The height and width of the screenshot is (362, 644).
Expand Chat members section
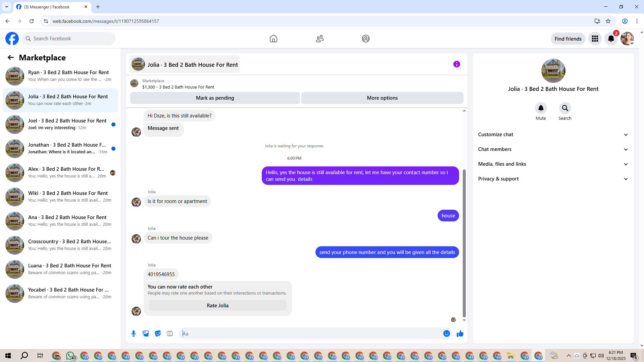(x=553, y=149)
